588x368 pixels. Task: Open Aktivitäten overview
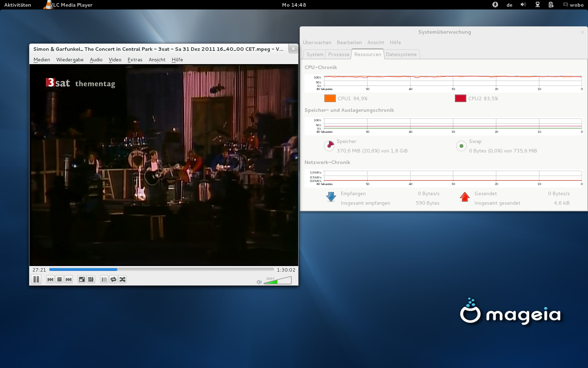17,5
